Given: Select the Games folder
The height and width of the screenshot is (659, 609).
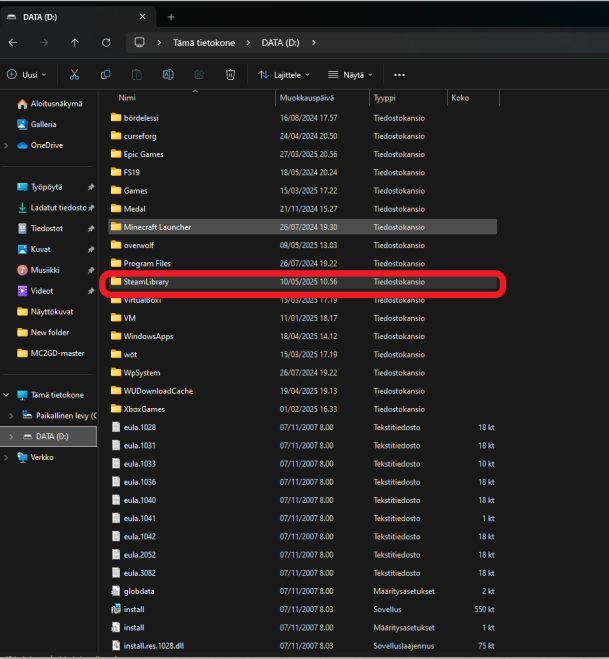Looking at the screenshot, I should [x=303, y=191].
